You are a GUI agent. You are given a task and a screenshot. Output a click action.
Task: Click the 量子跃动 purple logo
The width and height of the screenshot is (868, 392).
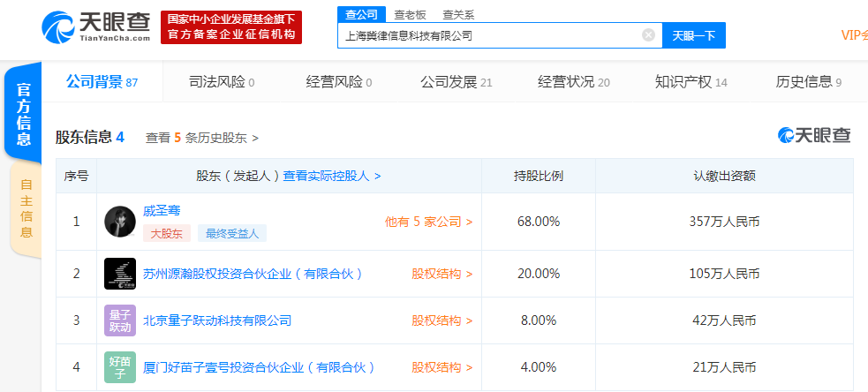click(120, 320)
